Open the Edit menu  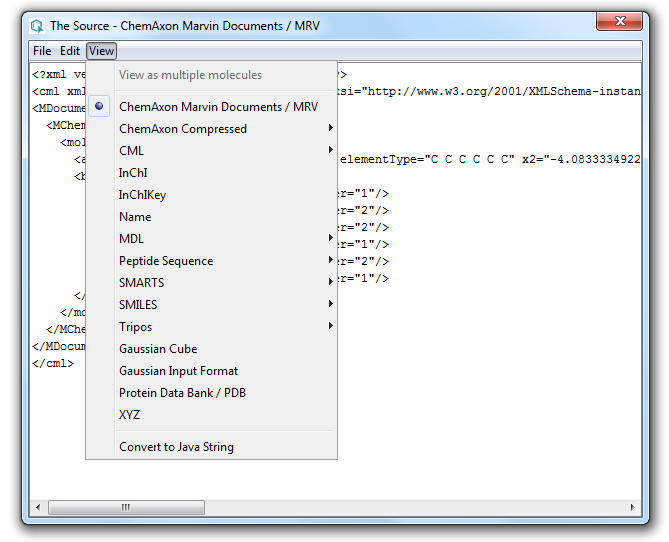[x=70, y=51]
